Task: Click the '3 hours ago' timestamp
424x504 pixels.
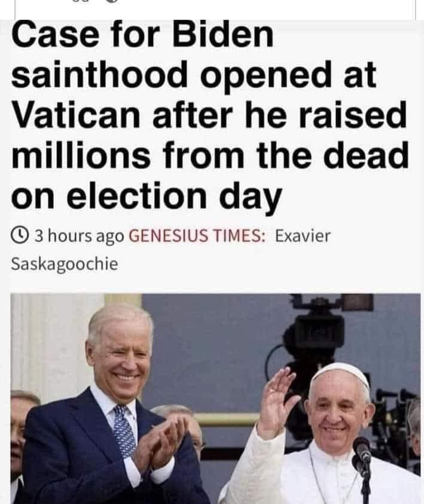Action: pos(80,236)
